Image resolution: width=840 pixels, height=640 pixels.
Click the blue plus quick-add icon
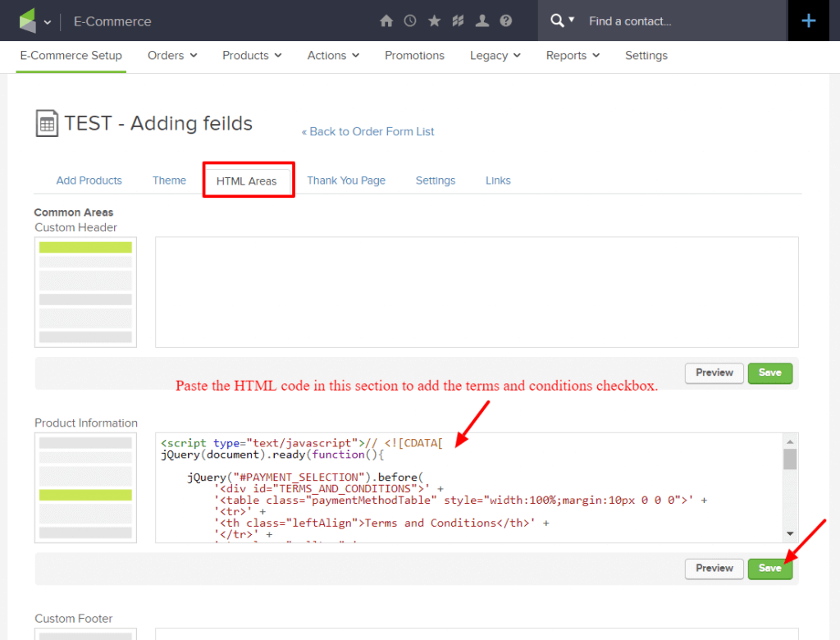(x=808, y=21)
